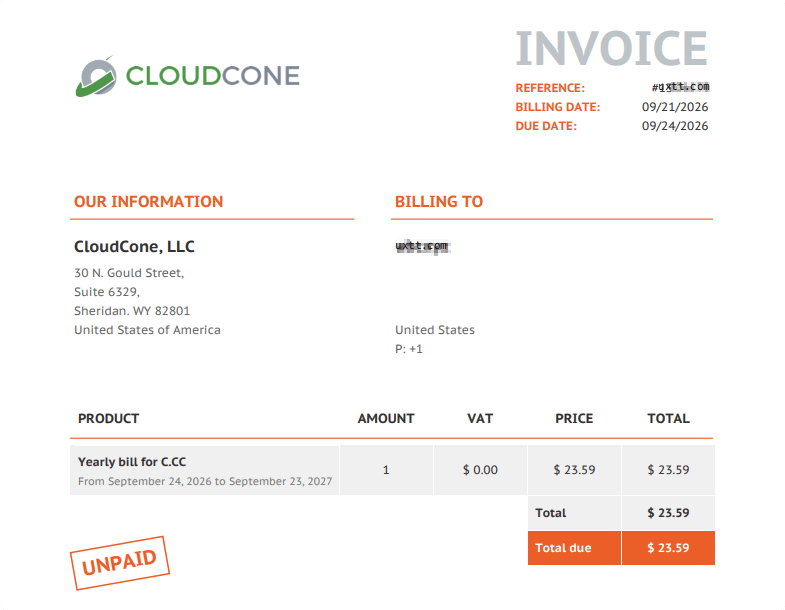Image resolution: width=785 pixels, height=610 pixels.
Task: Select the blurred reference number value
Action: pos(680,87)
